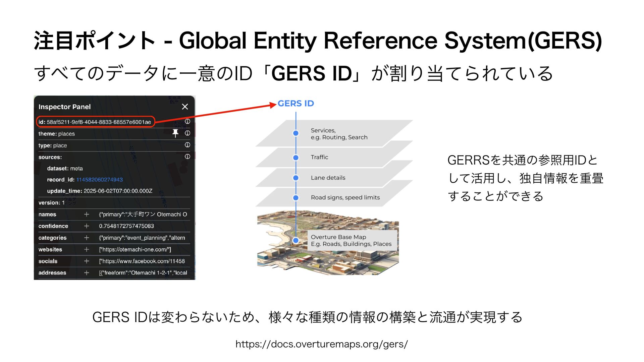Expand the addresses row plus icon
The image size is (644, 362).
point(87,273)
